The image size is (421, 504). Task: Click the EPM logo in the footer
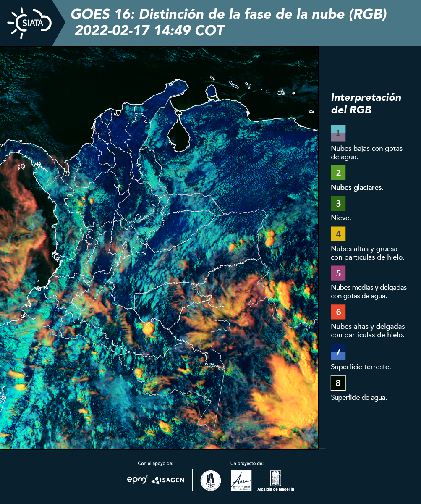click(x=137, y=479)
